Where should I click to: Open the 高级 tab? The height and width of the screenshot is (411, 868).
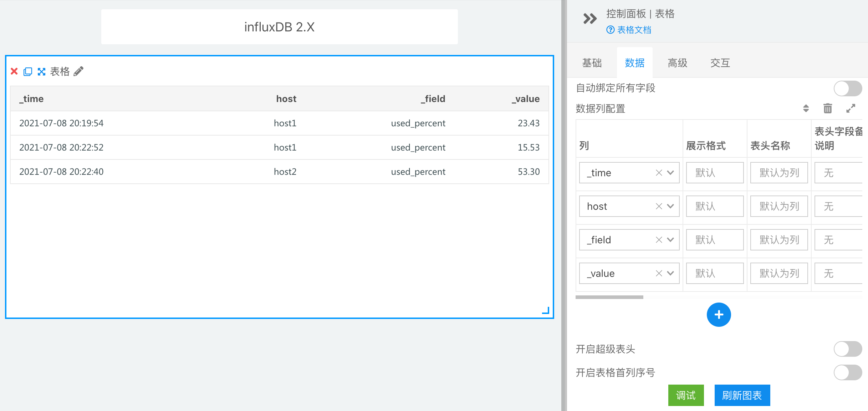(x=678, y=63)
